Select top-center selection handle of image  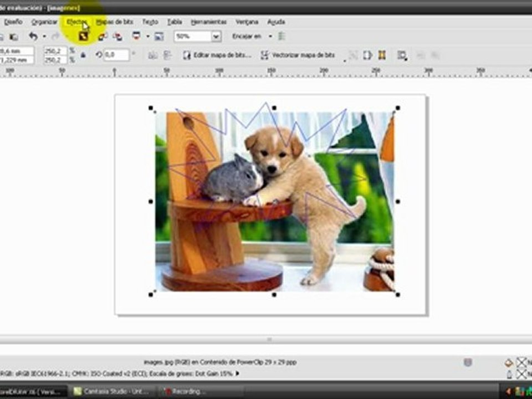pos(274,108)
